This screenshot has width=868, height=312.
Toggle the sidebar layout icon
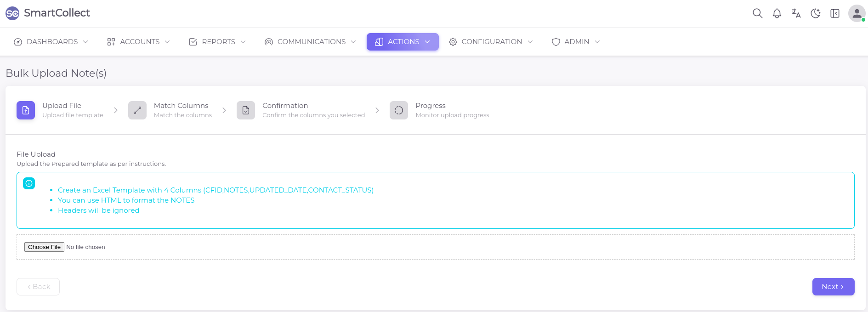(x=835, y=13)
